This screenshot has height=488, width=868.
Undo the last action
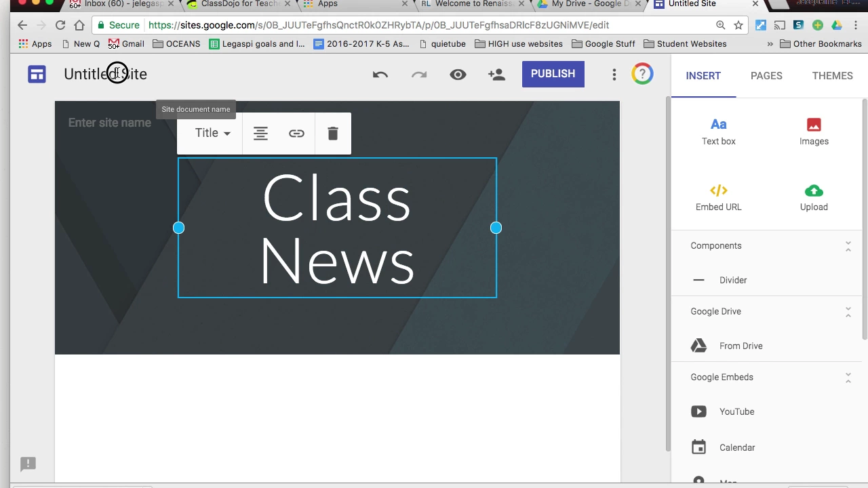coord(380,75)
